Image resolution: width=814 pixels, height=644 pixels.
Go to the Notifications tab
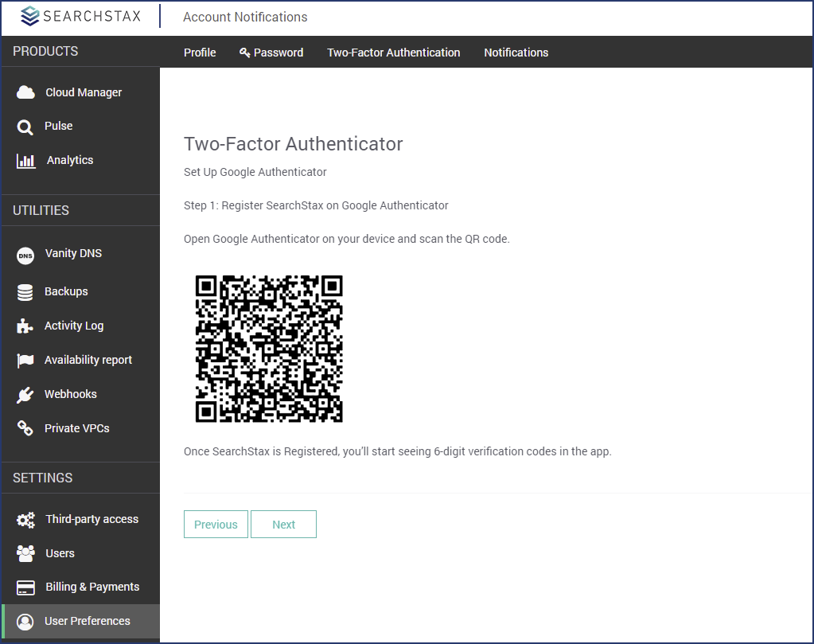tap(516, 53)
